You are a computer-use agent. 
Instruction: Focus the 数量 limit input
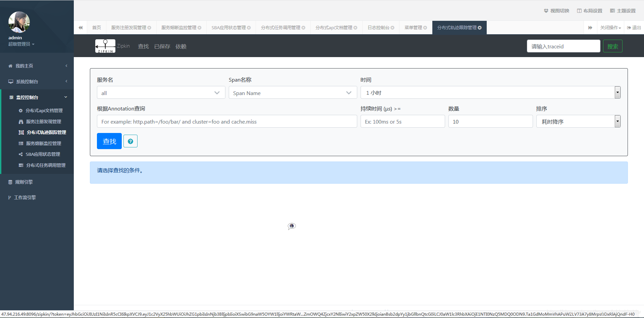[490, 122]
